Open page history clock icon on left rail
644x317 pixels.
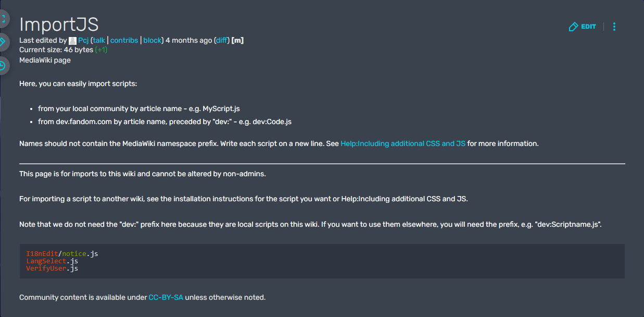click(x=3, y=66)
